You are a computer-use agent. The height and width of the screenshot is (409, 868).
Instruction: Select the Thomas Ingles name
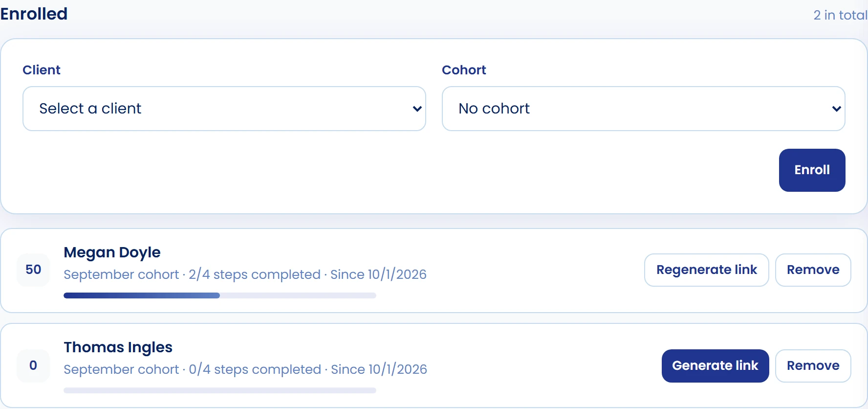click(118, 347)
